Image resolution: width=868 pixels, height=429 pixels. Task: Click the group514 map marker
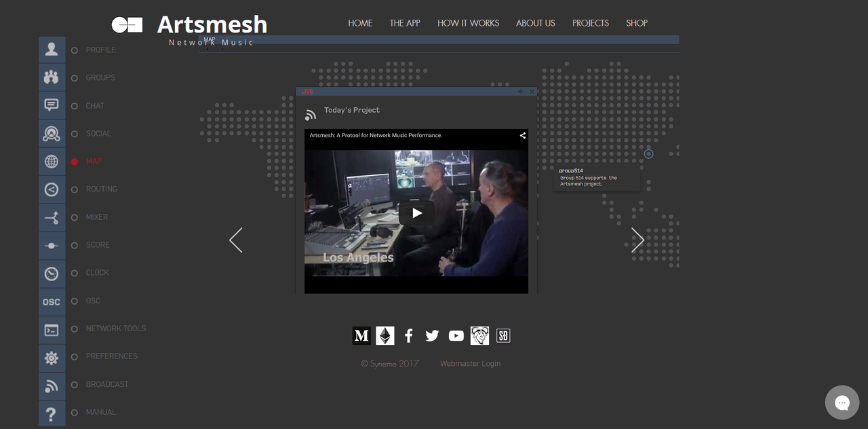(648, 154)
